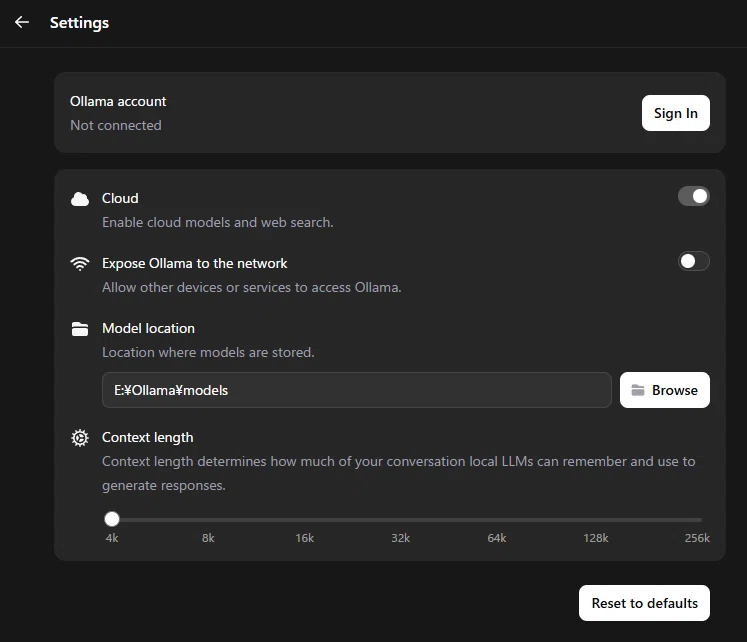Click the gear icon beside Context length
The width and height of the screenshot is (747, 642).
coord(80,438)
